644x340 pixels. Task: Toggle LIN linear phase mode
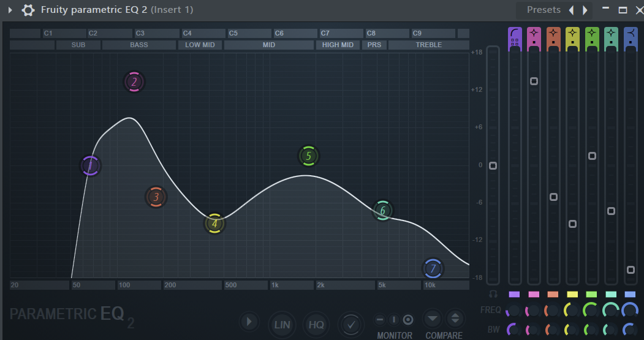282,325
